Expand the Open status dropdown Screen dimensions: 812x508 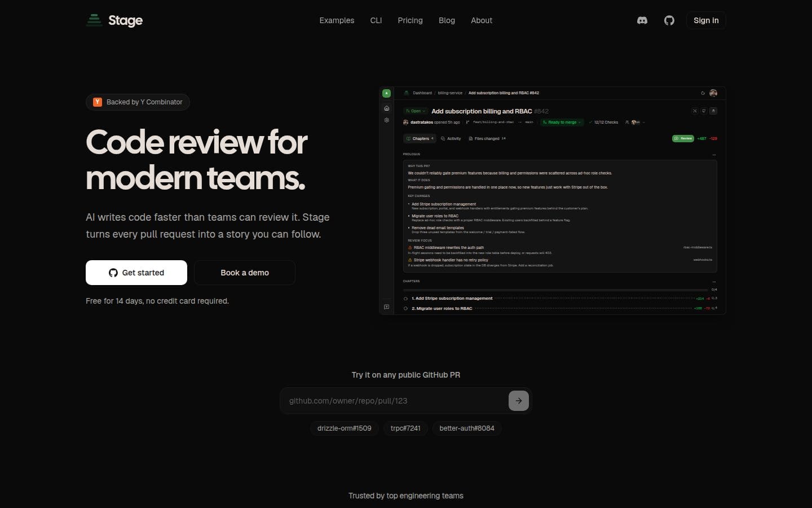click(x=415, y=111)
